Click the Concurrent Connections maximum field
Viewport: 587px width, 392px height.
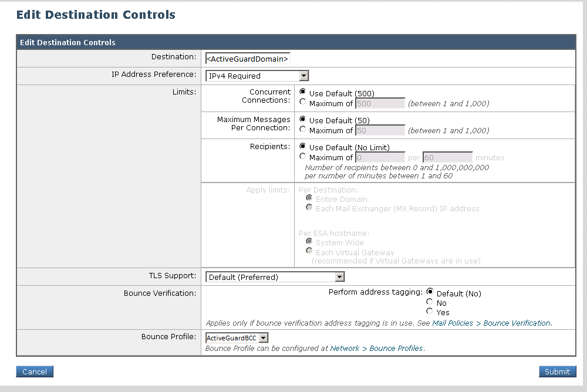click(x=380, y=103)
